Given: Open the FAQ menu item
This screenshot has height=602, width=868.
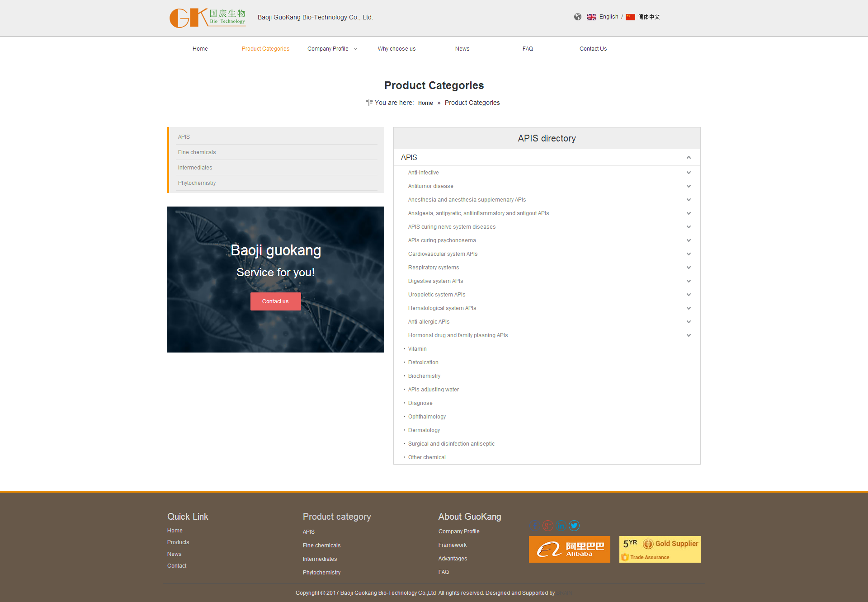Looking at the screenshot, I should point(527,48).
